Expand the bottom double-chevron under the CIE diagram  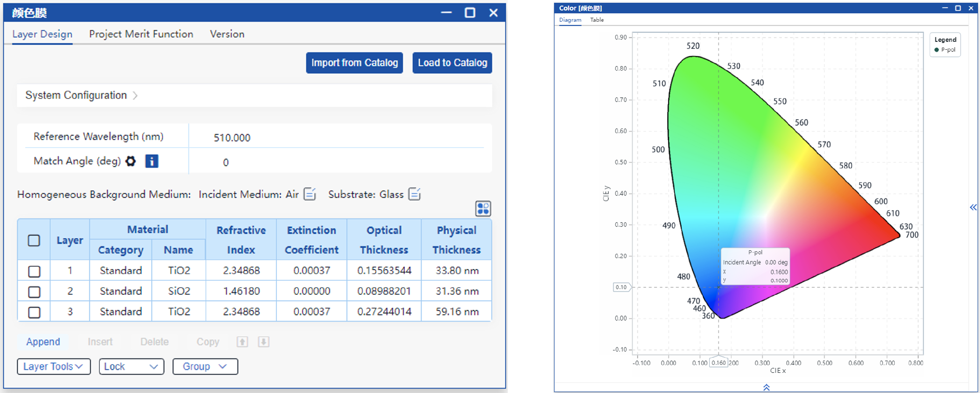tap(766, 387)
